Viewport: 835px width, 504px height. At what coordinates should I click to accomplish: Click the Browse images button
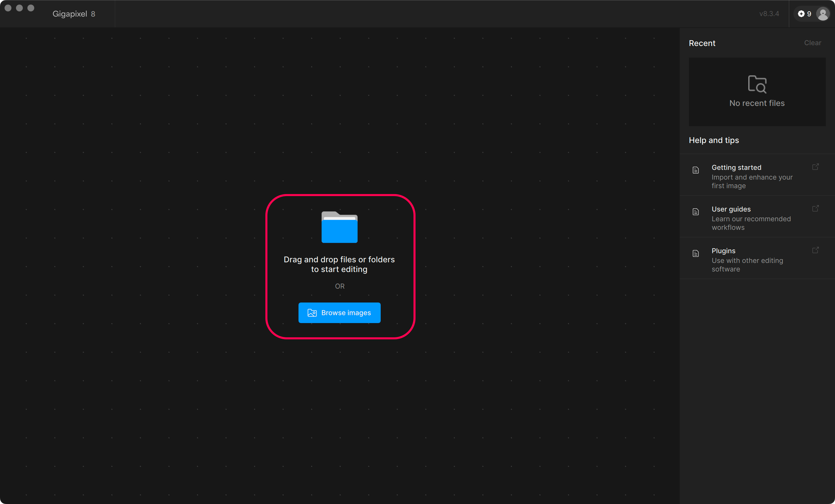[339, 313]
